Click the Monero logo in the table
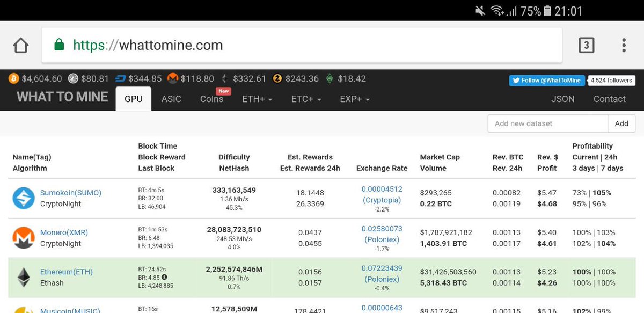Image resolution: width=644 pixels, height=313 pixels. pos(24,238)
